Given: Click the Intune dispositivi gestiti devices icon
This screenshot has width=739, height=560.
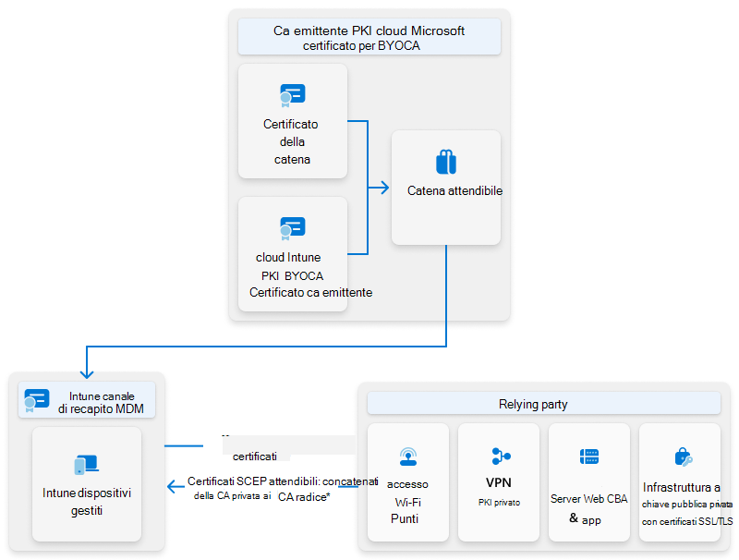Looking at the screenshot, I should tap(86, 465).
